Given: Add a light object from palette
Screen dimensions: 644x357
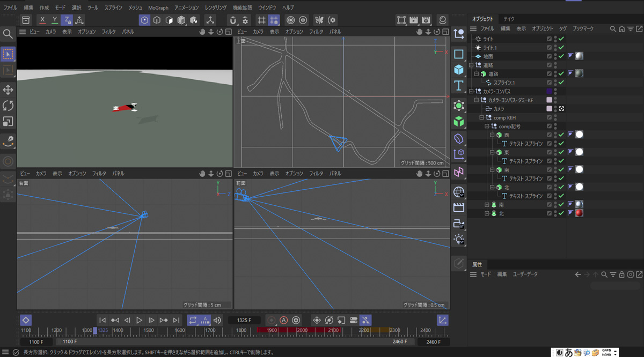Looking at the screenshot, I should 459,239.
